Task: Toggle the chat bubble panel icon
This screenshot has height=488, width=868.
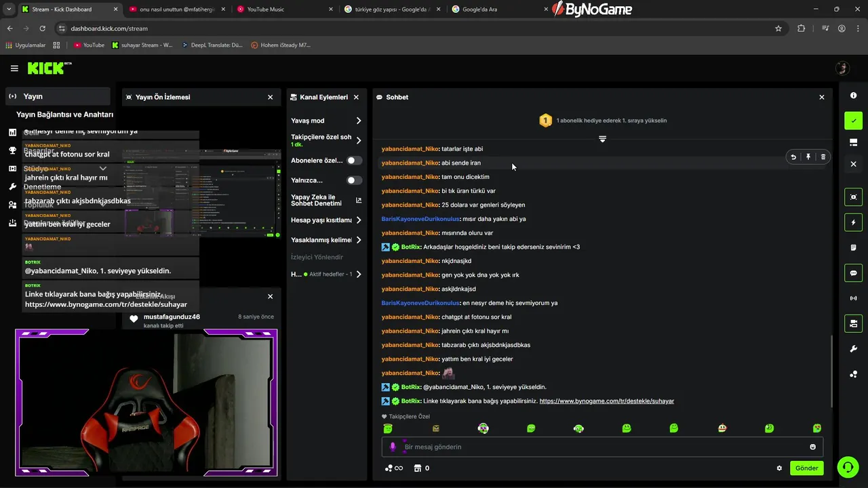Action: (854, 273)
